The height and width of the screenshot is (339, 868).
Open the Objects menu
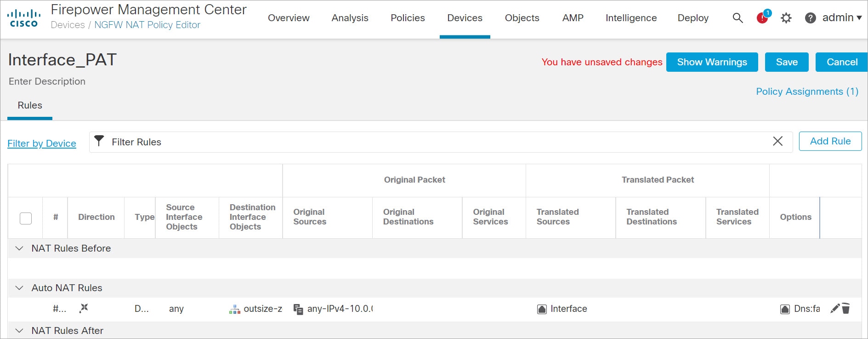pos(522,18)
